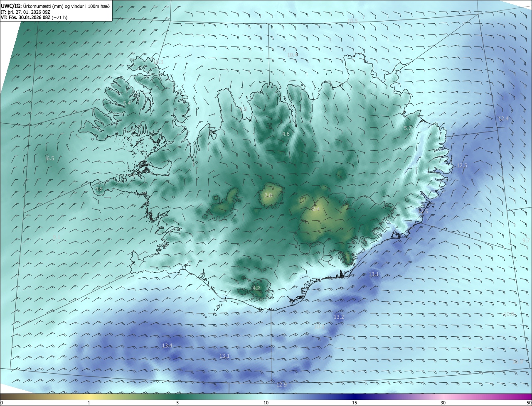Viewport: 532px width, 406px height.
Task: Click the legend tick label '5'
Action: pos(177,403)
